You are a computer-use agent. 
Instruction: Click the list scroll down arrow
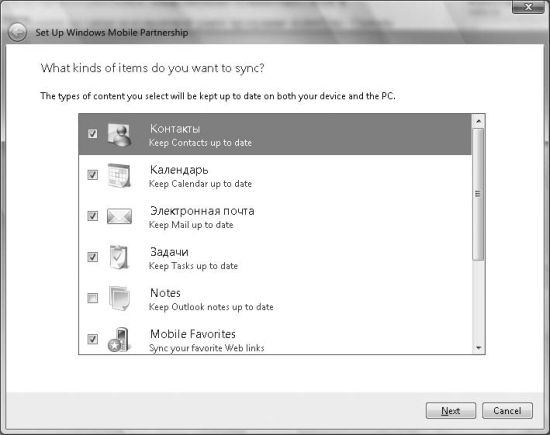click(478, 347)
